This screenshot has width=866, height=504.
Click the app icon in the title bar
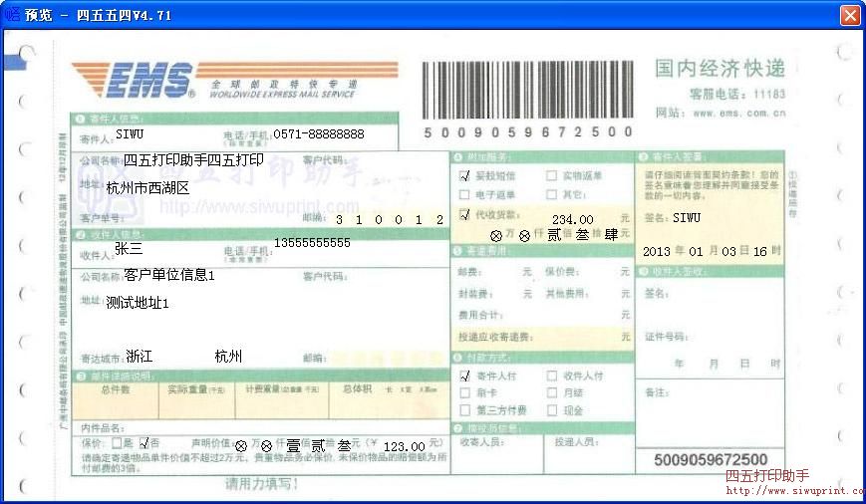(x=12, y=14)
